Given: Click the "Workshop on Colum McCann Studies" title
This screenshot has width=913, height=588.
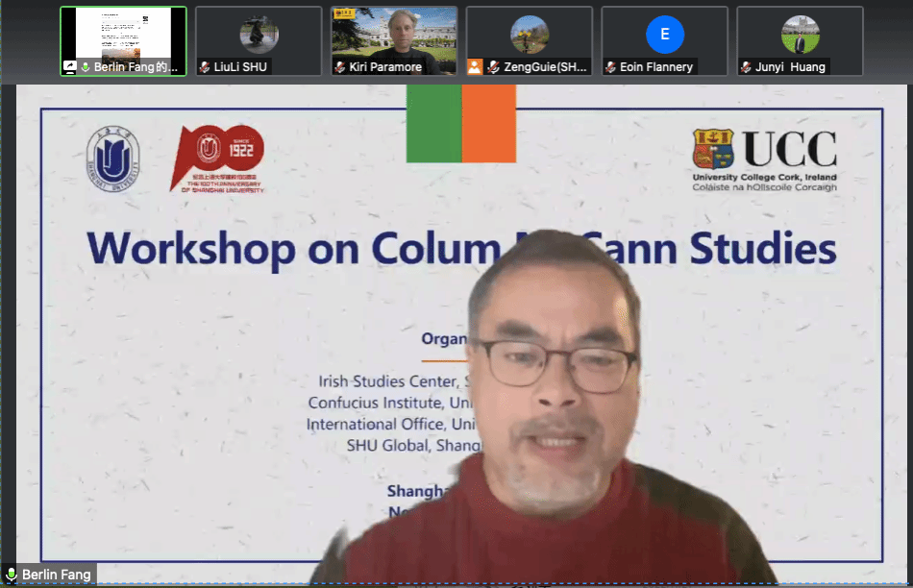Looking at the screenshot, I should [x=461, y=248].
